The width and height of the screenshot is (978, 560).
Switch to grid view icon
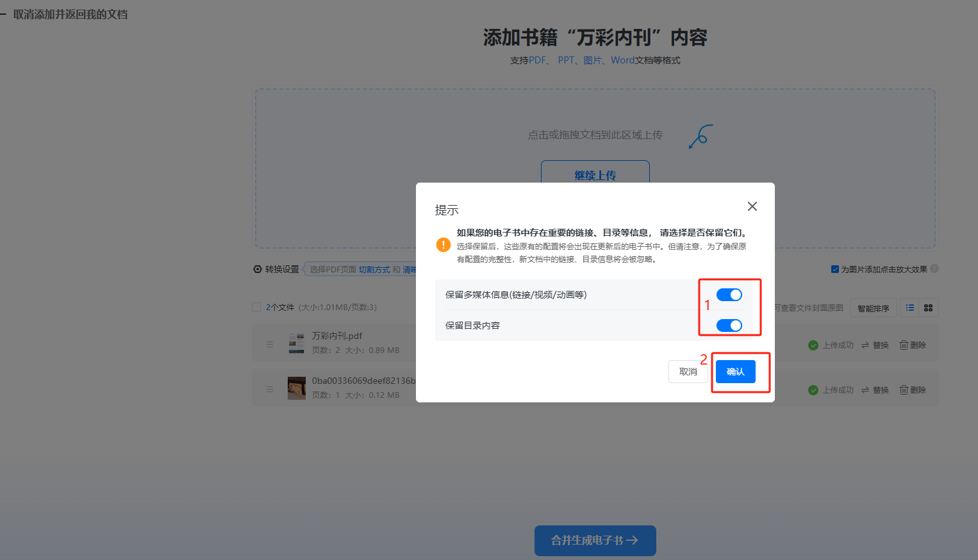[x=928, y=308]
